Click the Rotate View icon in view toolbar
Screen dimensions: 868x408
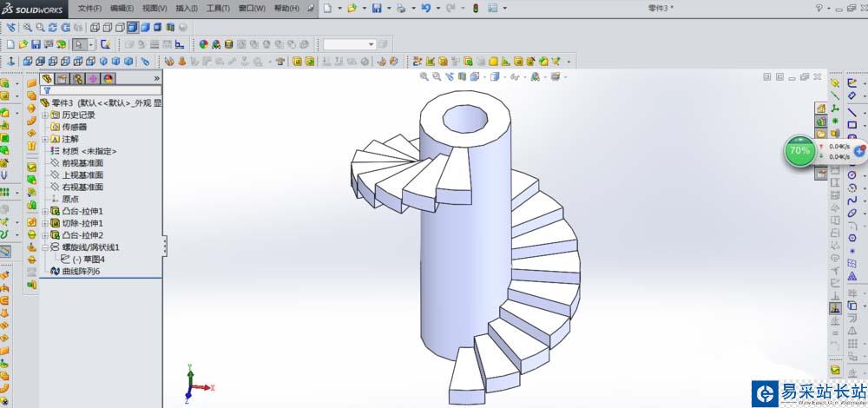(53, 27)
